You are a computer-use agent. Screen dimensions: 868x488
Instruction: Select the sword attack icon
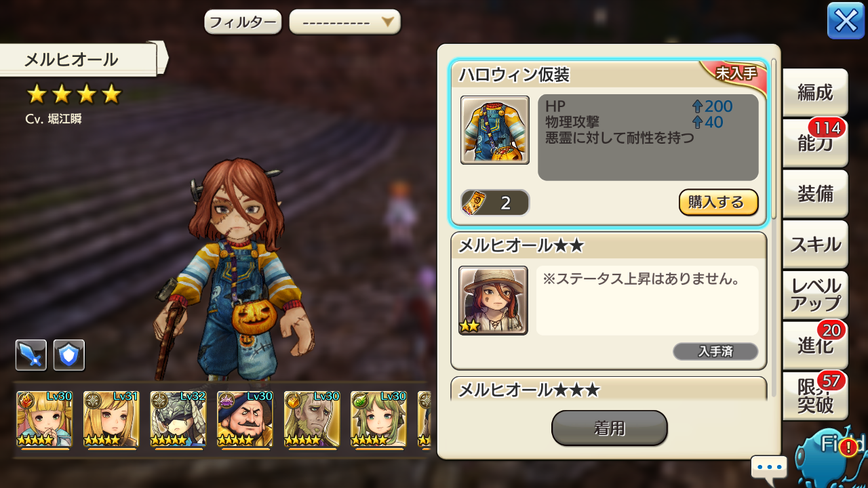click(31, 355)
